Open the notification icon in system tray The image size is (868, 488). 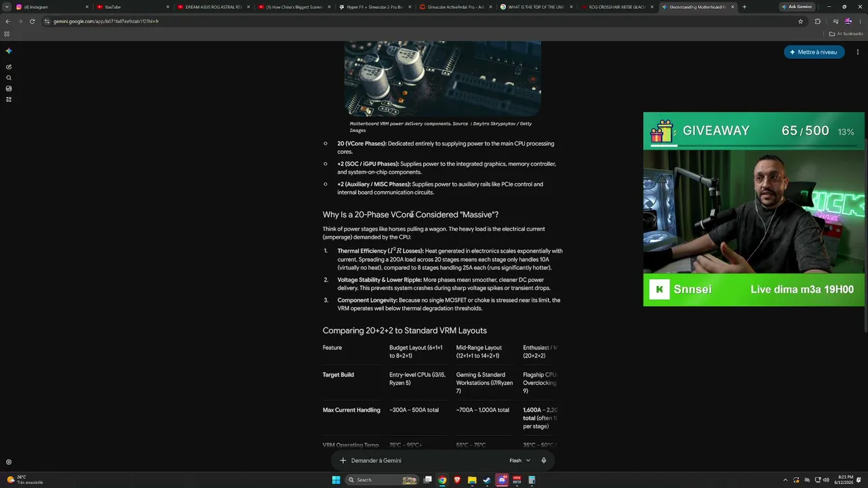tap(860, 480)
